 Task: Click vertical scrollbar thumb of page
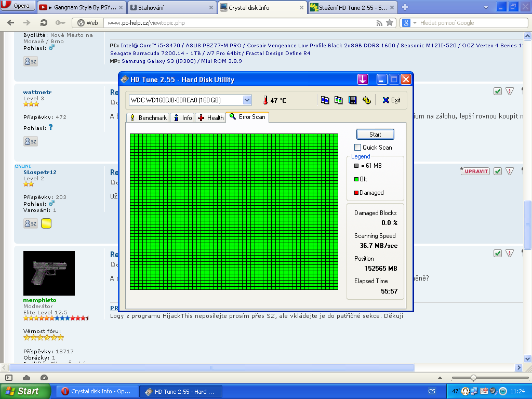coord(528,225)
